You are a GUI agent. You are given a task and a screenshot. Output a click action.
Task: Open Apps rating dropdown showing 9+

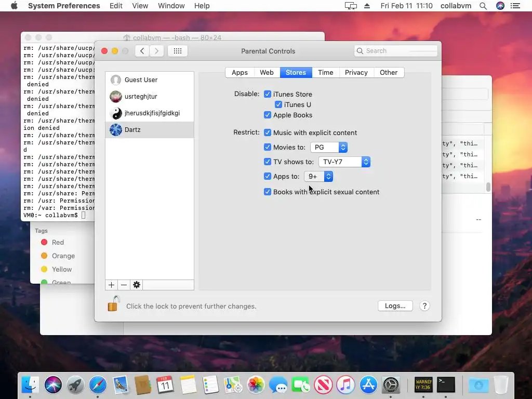tap(318, 177)
